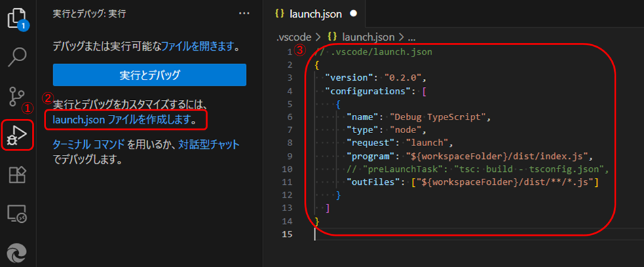Image resolution: width=644 pixels, height=267 pixels.
Task: Click the "version" key on line 3
Action: point(349,77)
